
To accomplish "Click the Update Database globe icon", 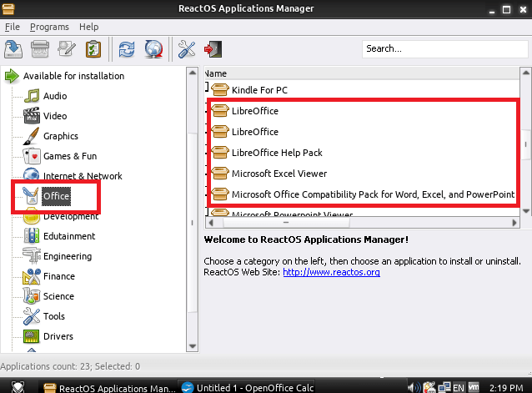I will coord(153,49).
